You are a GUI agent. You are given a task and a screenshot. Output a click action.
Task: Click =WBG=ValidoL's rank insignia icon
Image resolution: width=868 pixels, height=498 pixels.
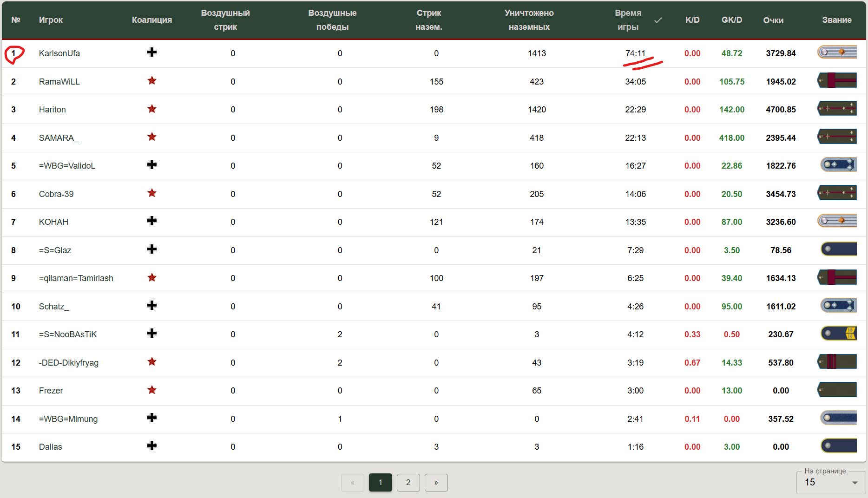pyautogui.click(x=838, y=164)
